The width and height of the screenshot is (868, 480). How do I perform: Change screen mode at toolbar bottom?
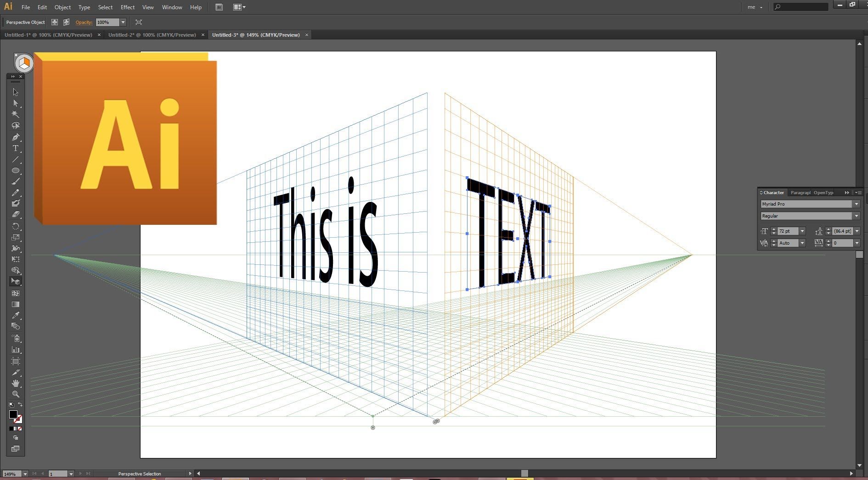point(16,449)
